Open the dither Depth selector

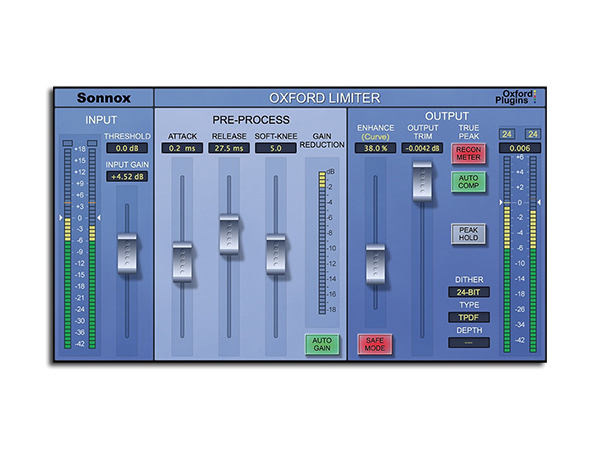(469, 342)
